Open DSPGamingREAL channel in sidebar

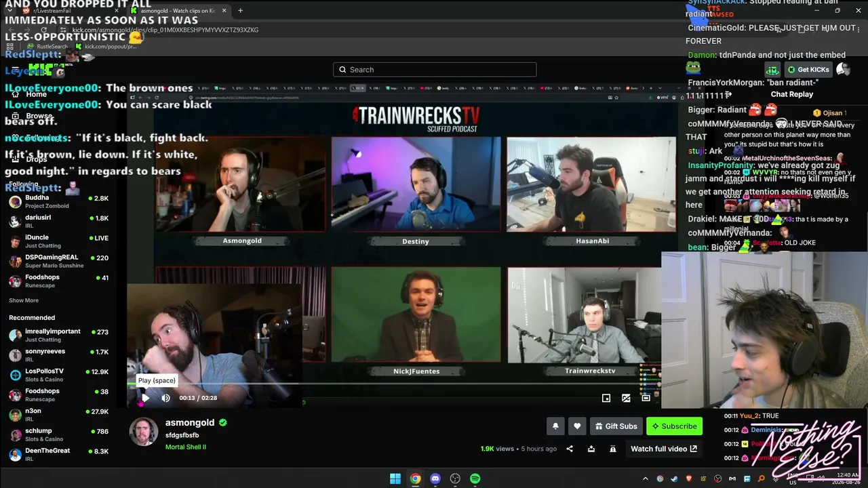(58, 261)
